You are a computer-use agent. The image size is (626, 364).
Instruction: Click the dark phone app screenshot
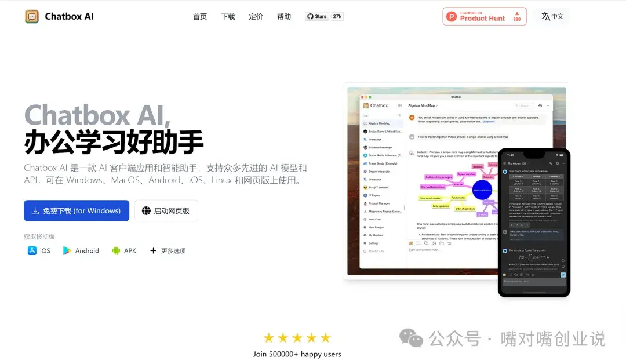click(x=534, y=223)
